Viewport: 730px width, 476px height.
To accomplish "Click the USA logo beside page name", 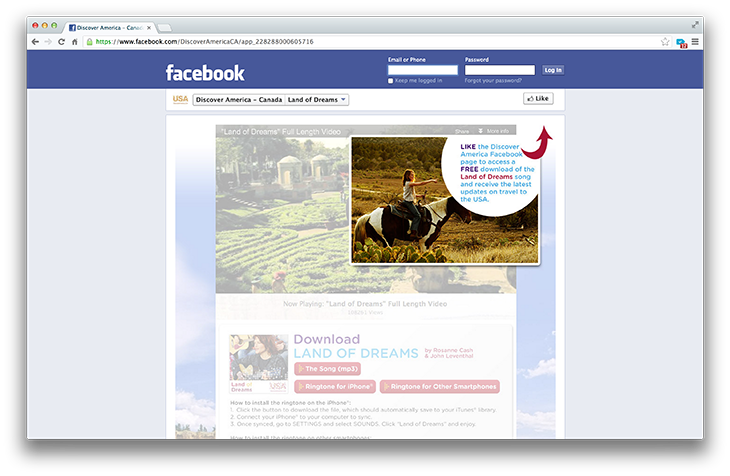I will point(180,99).
